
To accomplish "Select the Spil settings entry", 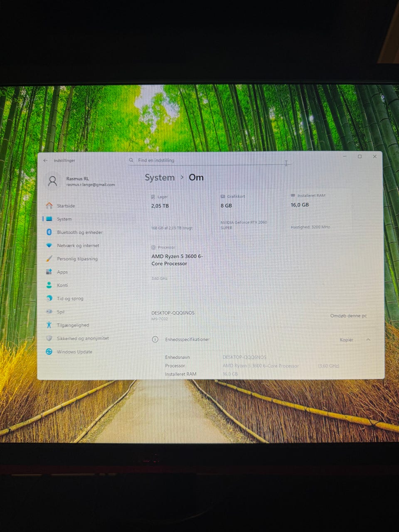I will [61, 312].
